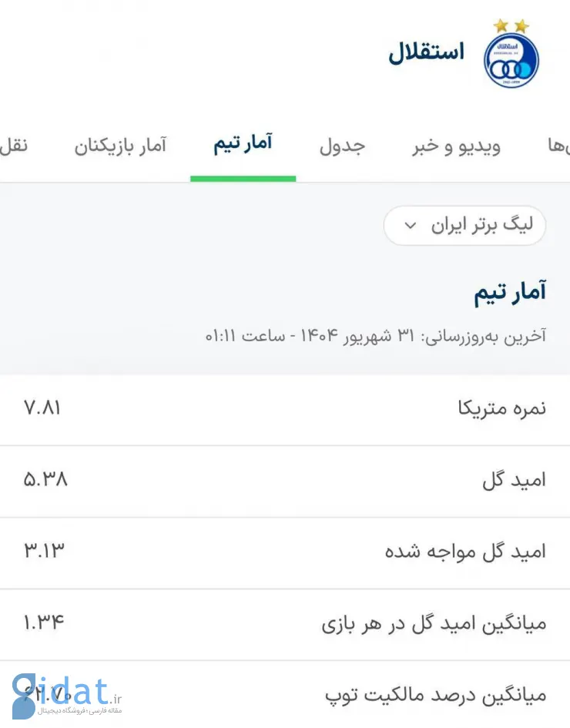Select the نمره متریکا stat row
The image size is (570, 728).
click(x=285, y=410)
